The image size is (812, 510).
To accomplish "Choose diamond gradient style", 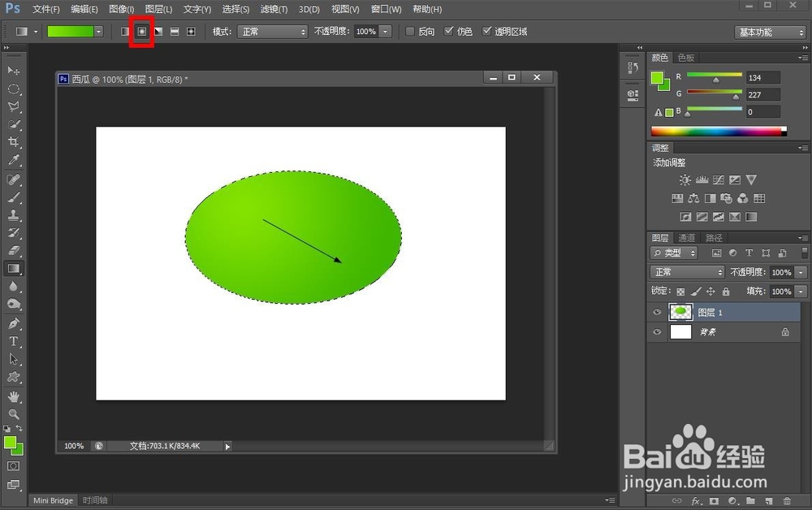I will tap(191, 32).
